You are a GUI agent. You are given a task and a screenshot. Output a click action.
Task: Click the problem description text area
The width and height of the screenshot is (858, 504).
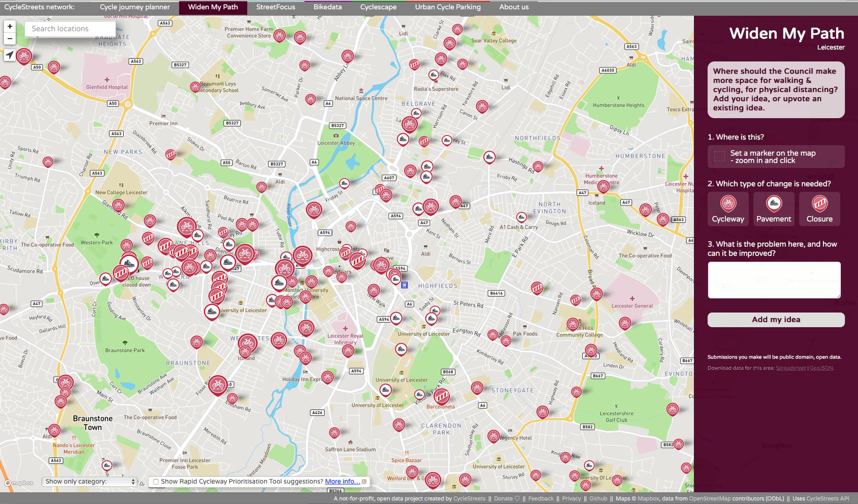tap(774, 280)
